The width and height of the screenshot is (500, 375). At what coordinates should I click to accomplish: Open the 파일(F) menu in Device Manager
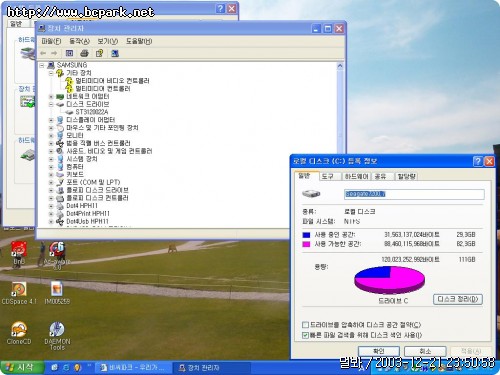pyautogui.click(x=51, y=41)
